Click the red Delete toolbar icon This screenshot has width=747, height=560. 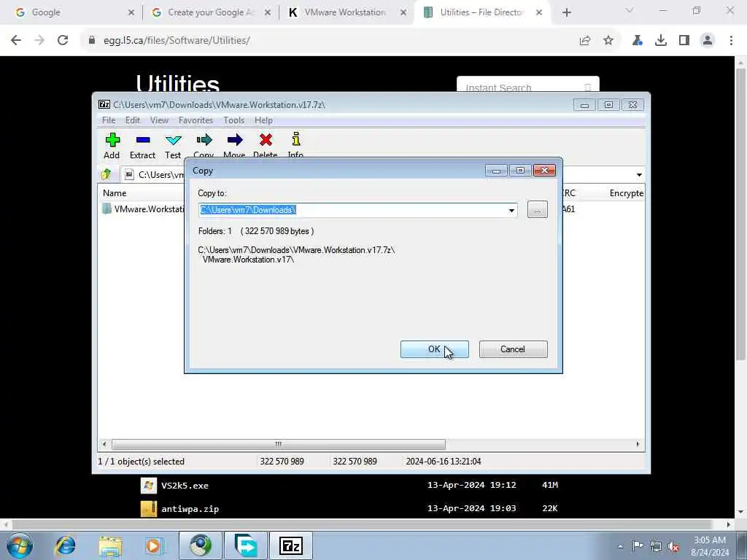pyautogui.click(x=266, y=140)
